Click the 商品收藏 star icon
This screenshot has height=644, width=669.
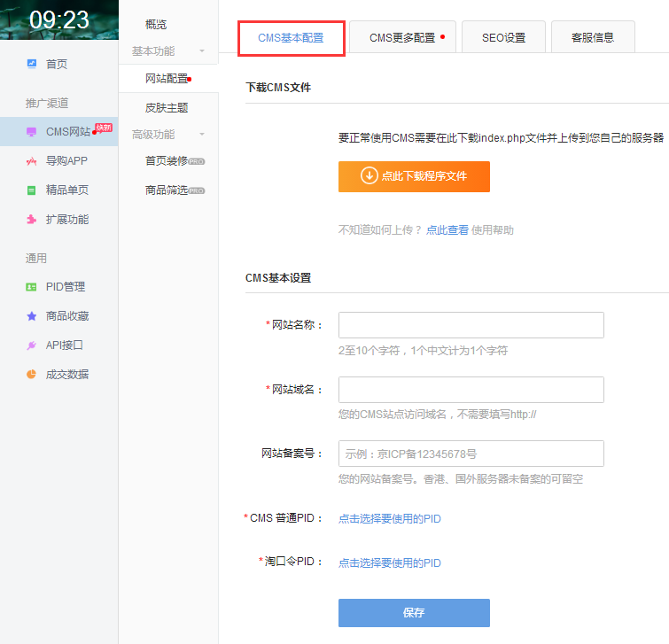click(32, 316)
